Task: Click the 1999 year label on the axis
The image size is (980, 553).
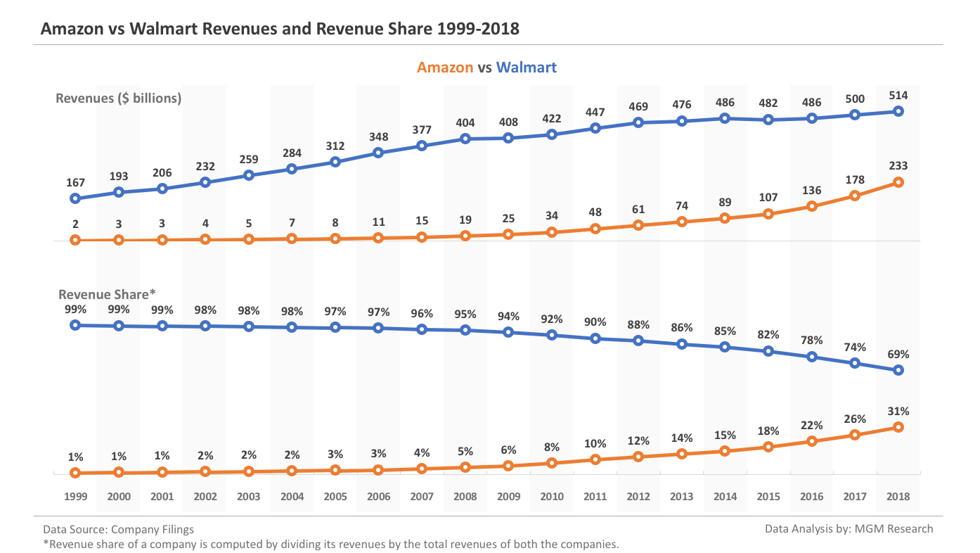Action: pyautogui.click(x=75, y=496)
